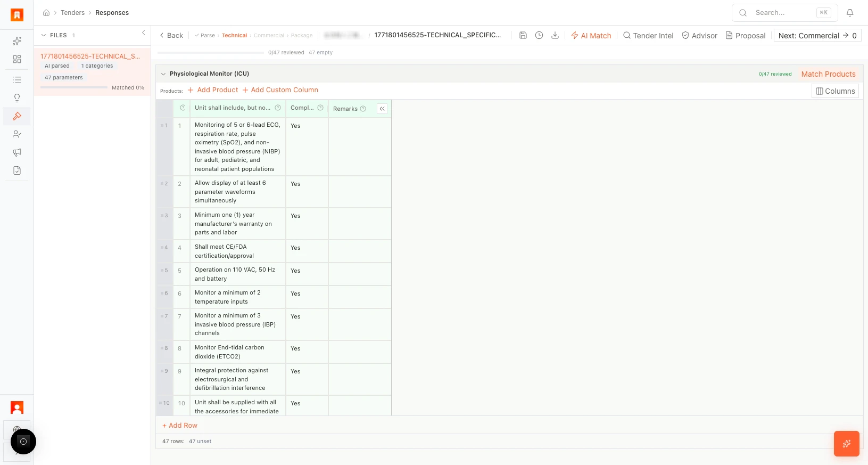Go to the Commercial step

pos(269,36)
